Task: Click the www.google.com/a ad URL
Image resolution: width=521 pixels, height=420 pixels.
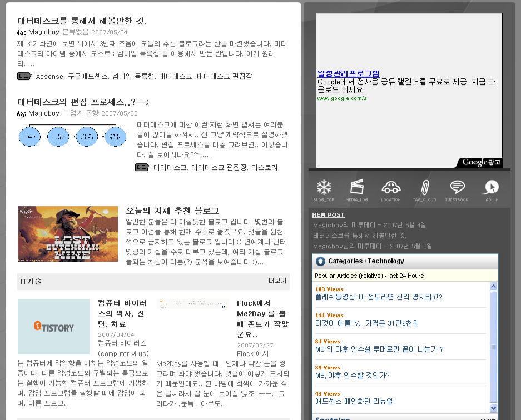Action: point(342,98)
